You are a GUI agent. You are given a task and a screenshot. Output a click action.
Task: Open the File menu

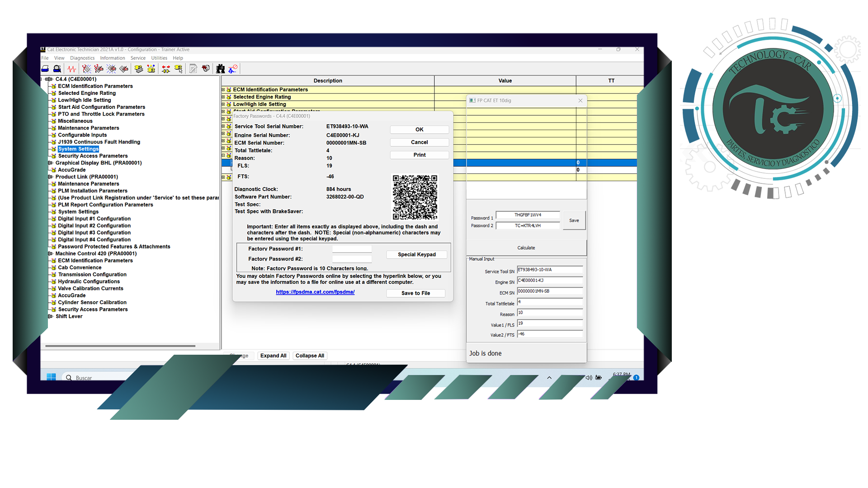tap(45, 58)
